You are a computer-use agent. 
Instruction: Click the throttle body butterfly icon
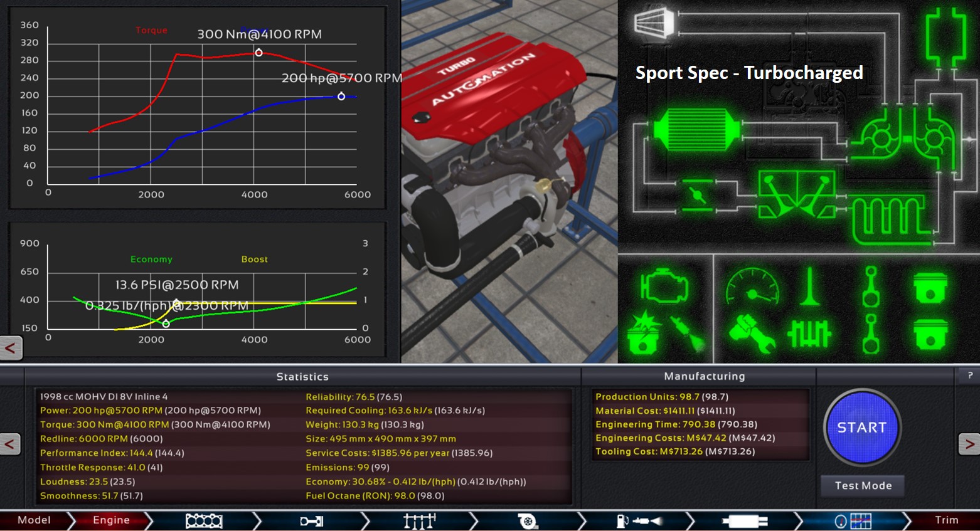tap(696, 195)
